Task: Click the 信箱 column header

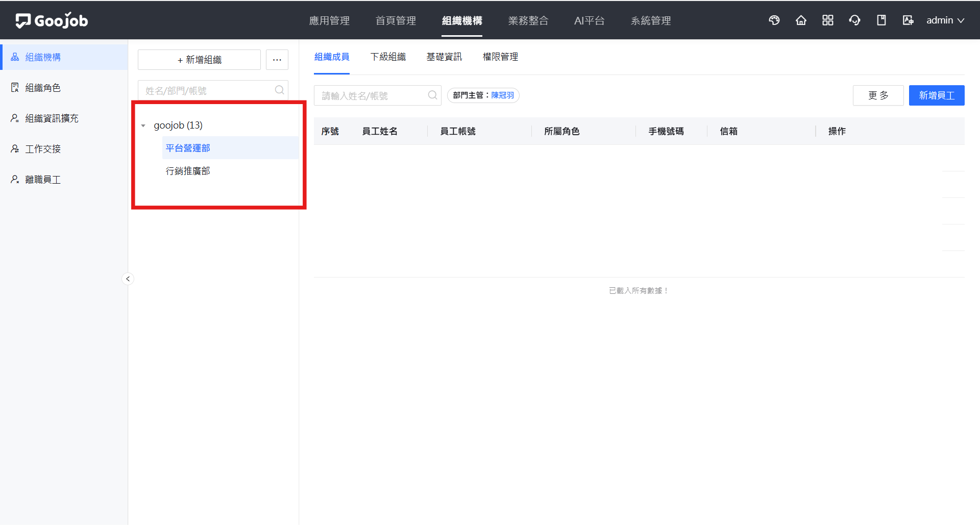Action: click(729, 131)
